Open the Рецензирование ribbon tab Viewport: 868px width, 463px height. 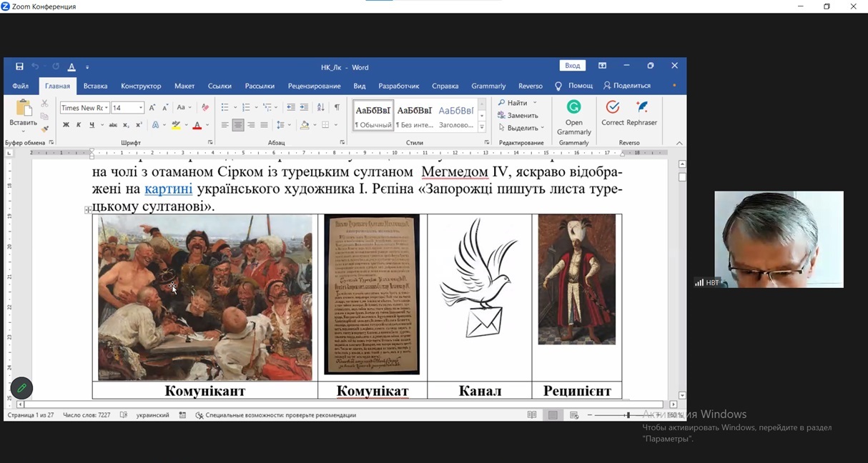tap(314, 86)
